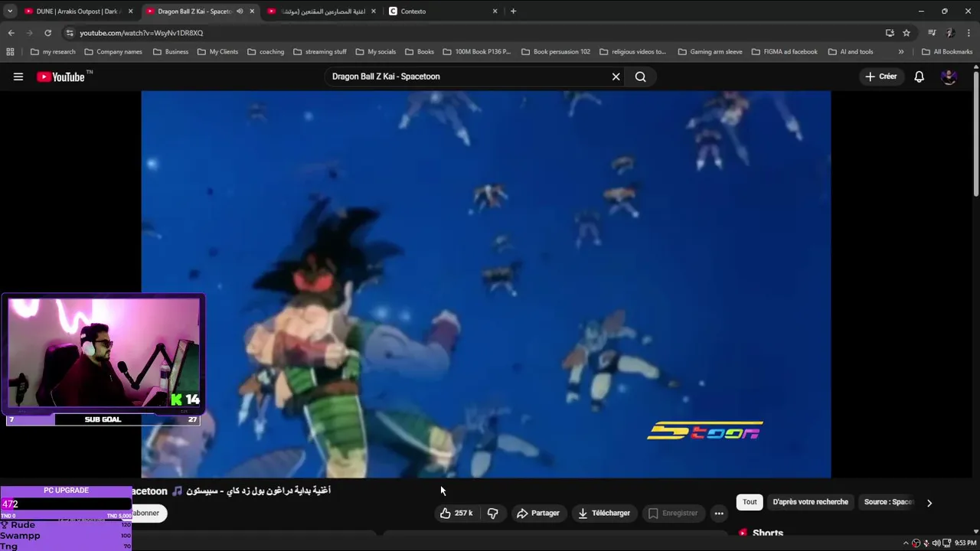
Task: Open 'AI and tools' bookmark folder
Action: [851, 52]
